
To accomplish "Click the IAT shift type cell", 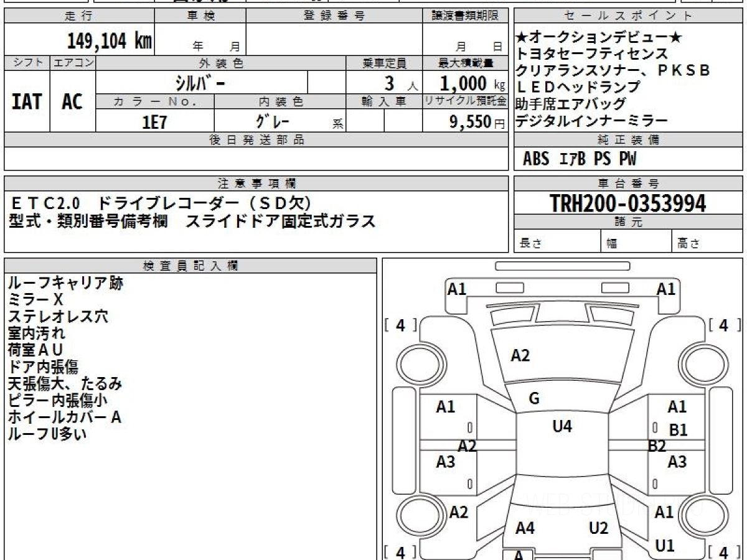I will [27, 101].
